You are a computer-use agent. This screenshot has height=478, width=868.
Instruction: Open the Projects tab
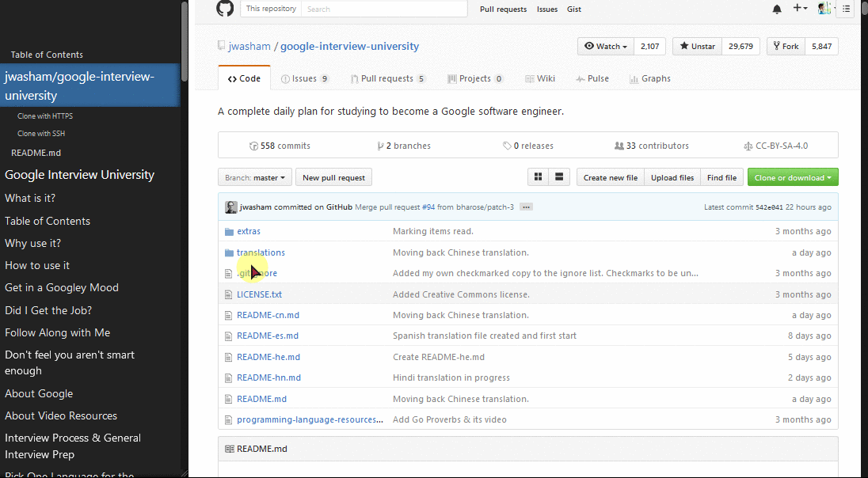pos(475,78)
